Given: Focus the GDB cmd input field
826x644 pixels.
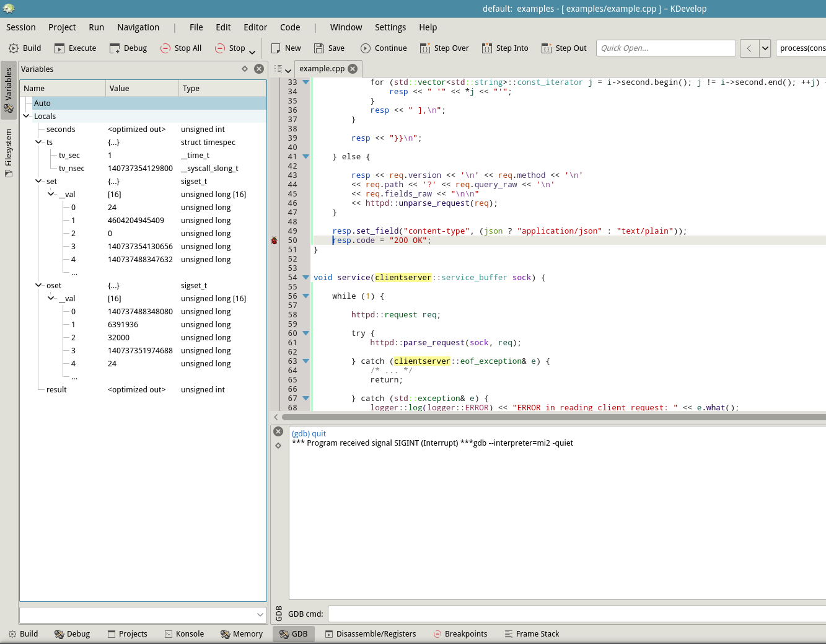Looking at the screenshot, I should pos(576,614).
